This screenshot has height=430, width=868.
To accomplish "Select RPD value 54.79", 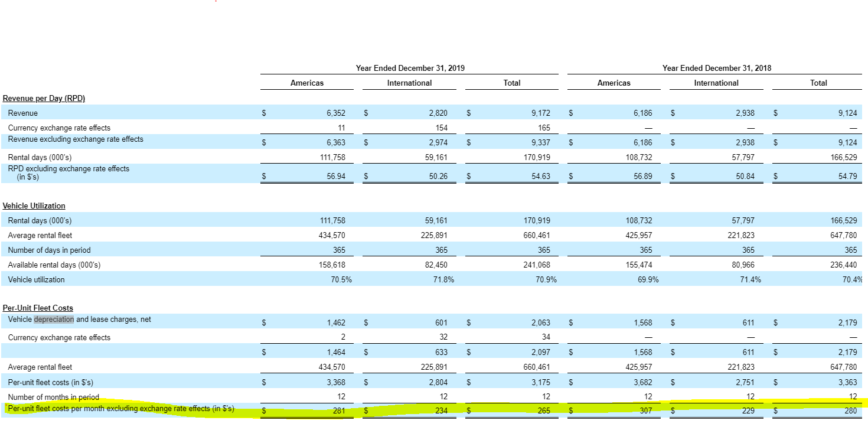I will coord(847,176).
